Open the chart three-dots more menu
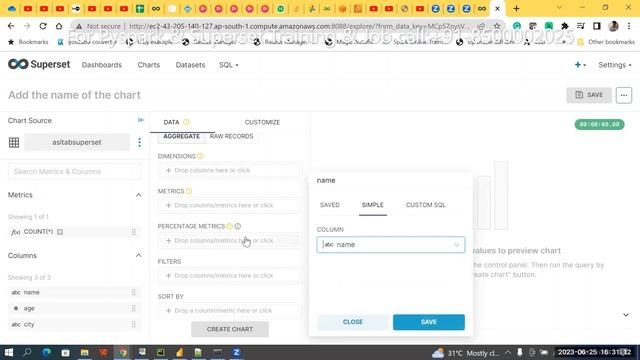 624,95
